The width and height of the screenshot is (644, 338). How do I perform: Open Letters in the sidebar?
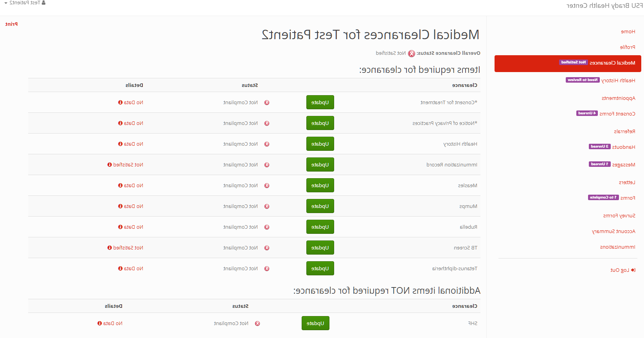627,182
